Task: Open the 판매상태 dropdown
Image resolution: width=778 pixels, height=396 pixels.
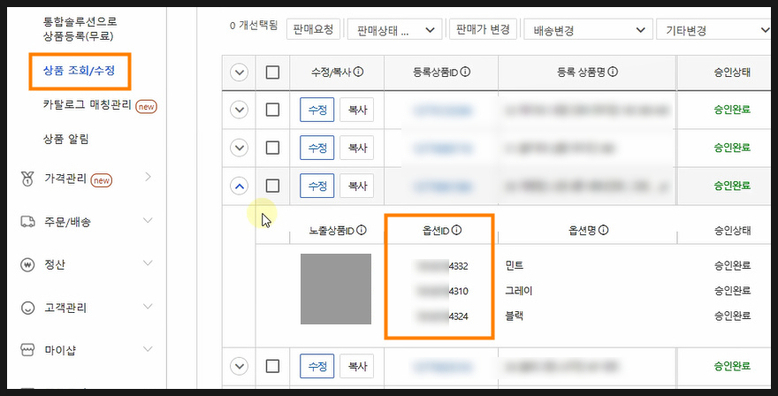Action: click(x=394, y=30)
